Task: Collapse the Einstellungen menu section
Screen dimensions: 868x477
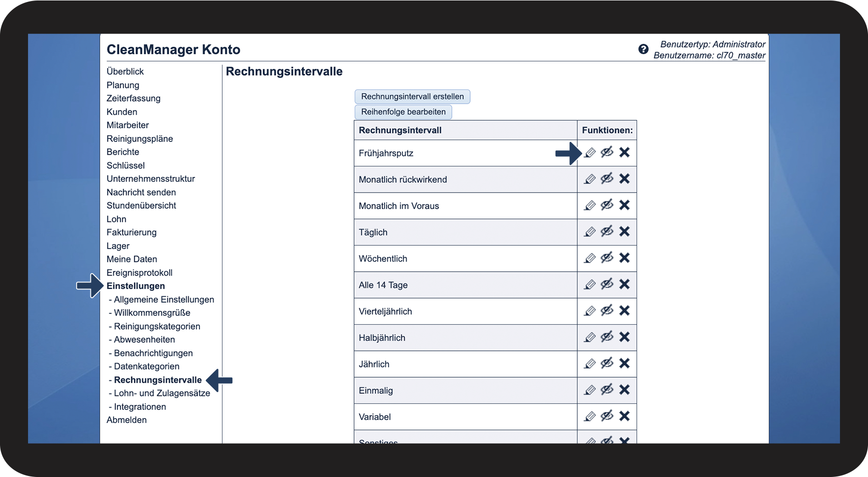Action: (x=136, y=286)
